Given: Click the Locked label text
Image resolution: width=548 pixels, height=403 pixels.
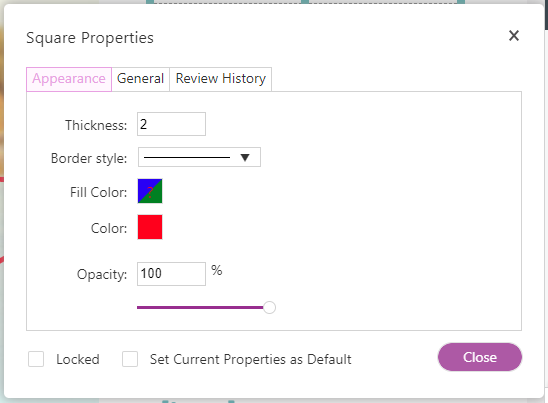Looking at the screenshot, I should pyautogui.click(x=78, y=359).
